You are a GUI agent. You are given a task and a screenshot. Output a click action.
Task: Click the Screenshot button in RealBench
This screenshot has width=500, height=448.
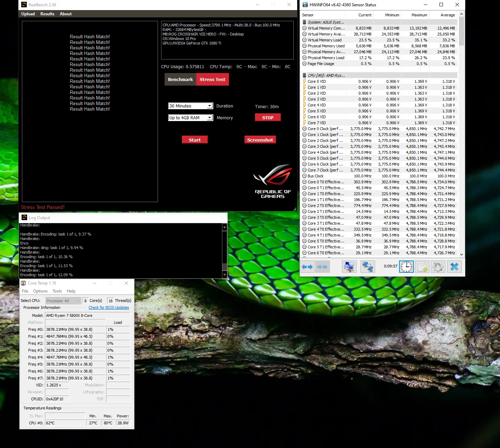260,140
